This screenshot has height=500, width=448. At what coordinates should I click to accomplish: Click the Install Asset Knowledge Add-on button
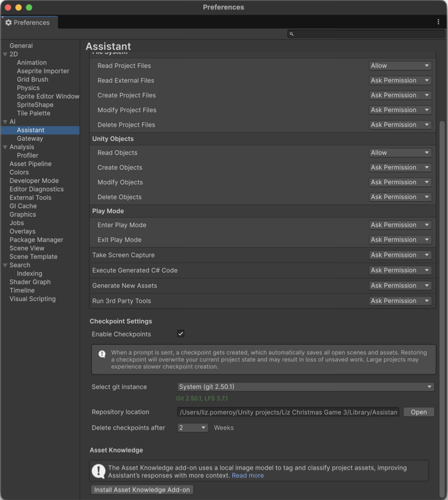pyautogui.click(x=141, y=489)
